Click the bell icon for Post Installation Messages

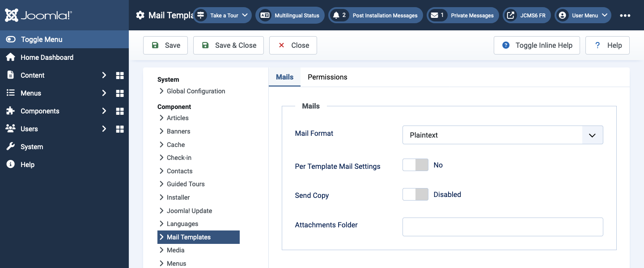[x=336, y=15]
